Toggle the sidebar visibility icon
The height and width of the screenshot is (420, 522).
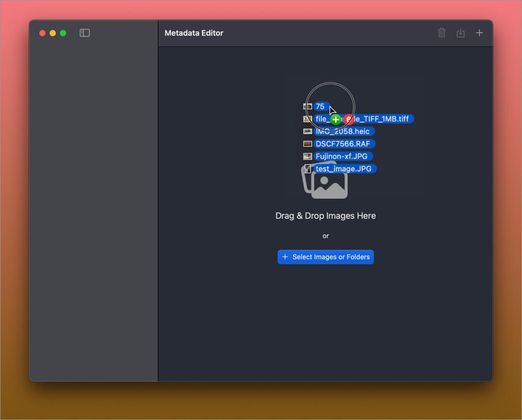click(x=85, y=33)
